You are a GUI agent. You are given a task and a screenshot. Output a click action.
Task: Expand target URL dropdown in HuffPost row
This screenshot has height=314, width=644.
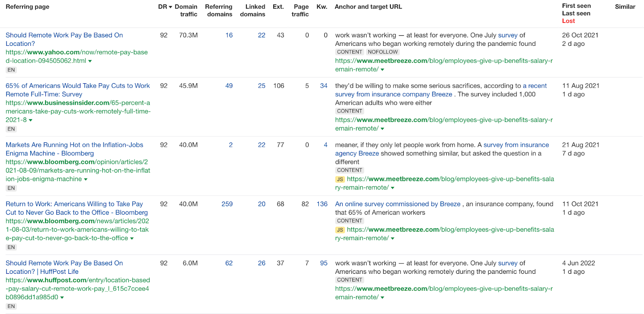(x=382, y=298)
